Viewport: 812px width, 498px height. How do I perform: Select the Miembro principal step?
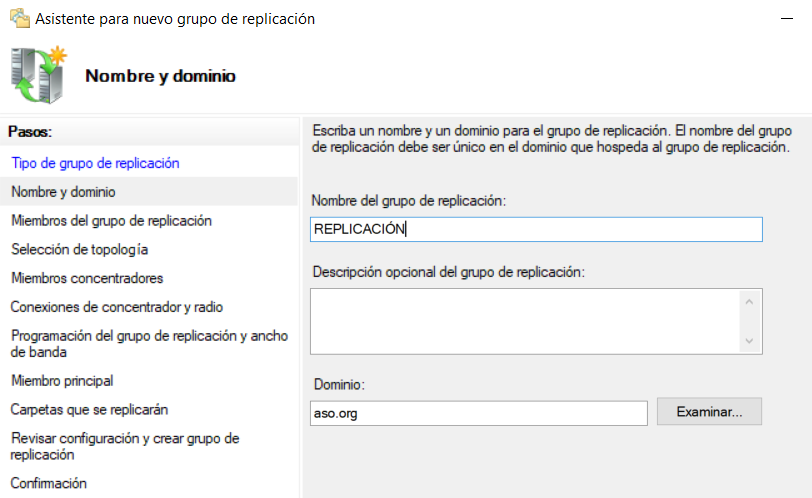(x=62, y=380)
